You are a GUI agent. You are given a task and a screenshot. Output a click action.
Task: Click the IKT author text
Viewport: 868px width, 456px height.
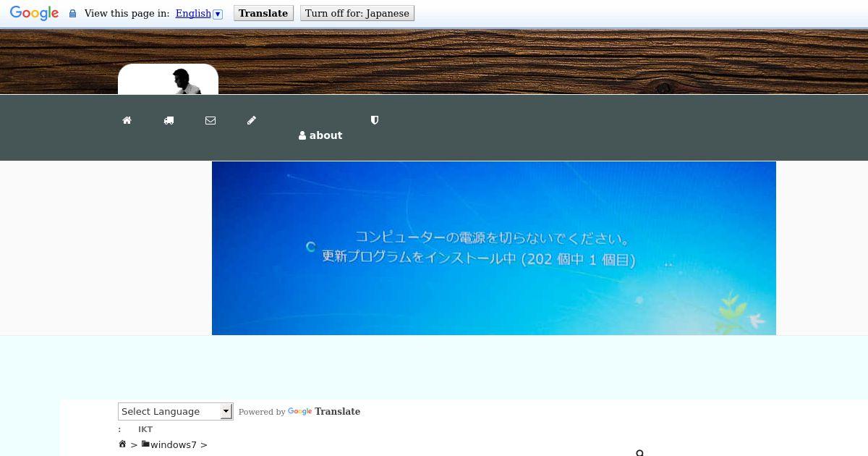145,429
